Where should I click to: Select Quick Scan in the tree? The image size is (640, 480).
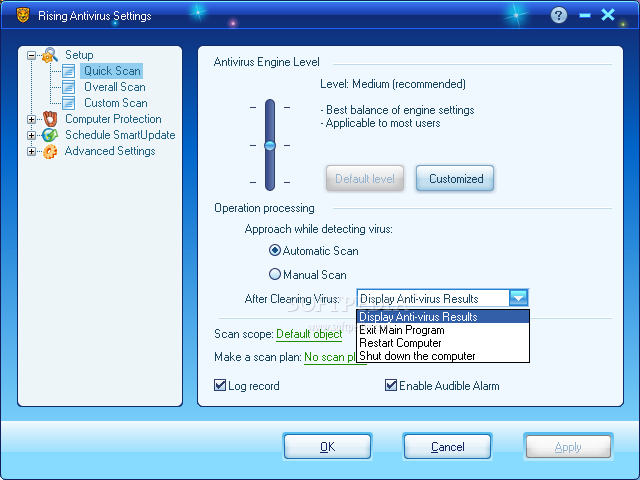[x=112, y=71]
